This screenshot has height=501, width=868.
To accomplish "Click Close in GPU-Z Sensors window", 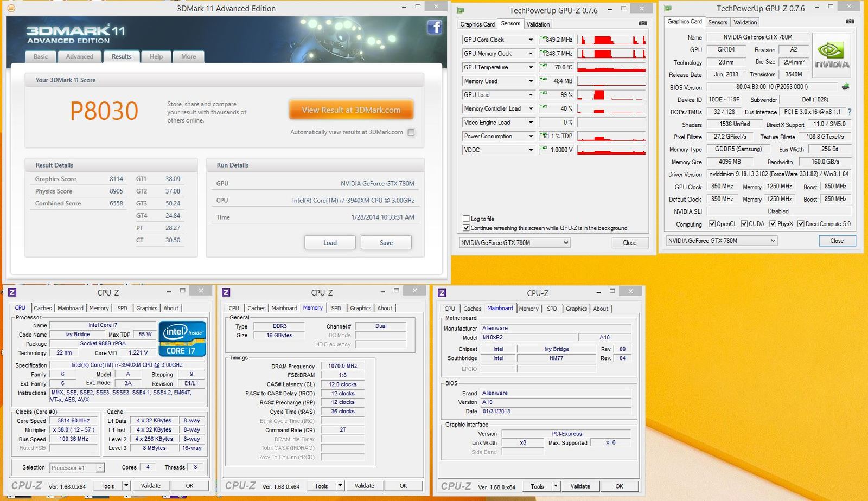I will (630, 243).
